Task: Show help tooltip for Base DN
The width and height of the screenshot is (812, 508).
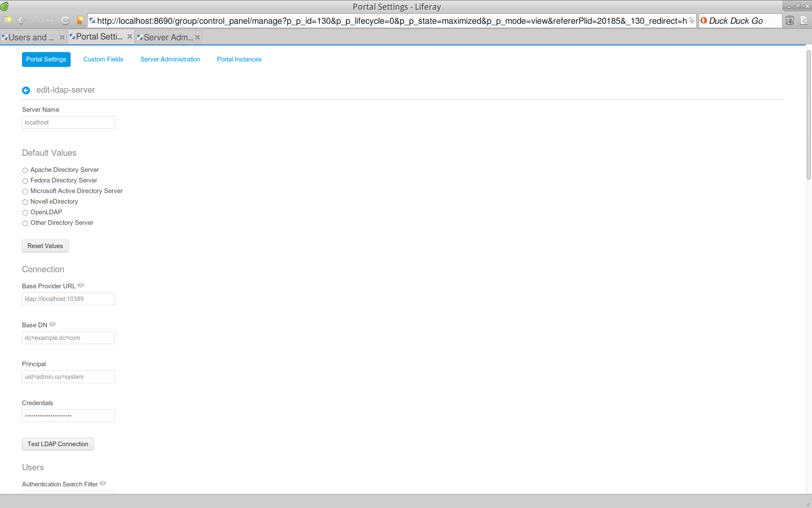Action: coord(52,324)
